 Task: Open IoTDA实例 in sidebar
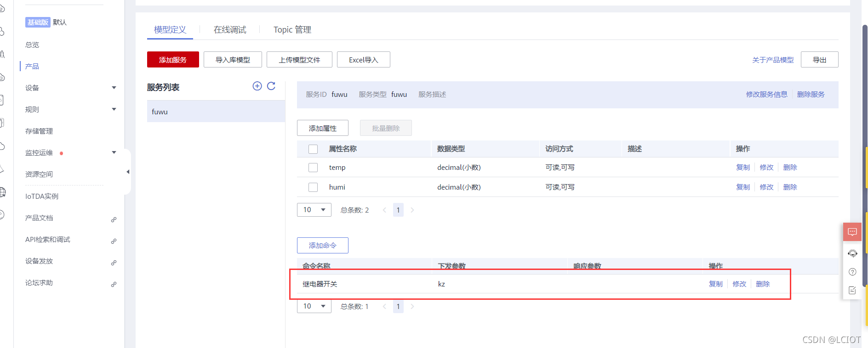[x=42, y=196]
